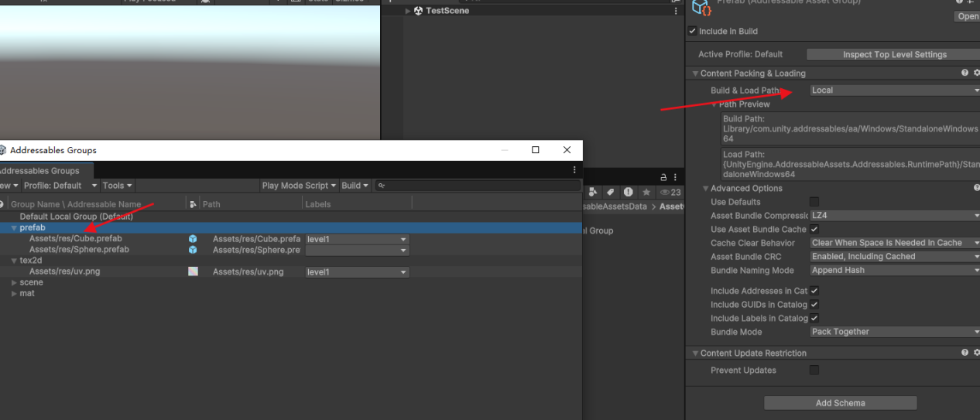The width and height of the screenshot is (980, 420).
Task: Select the Assets/res/Sphere.prefab entry
Action: tap(79, 250)
